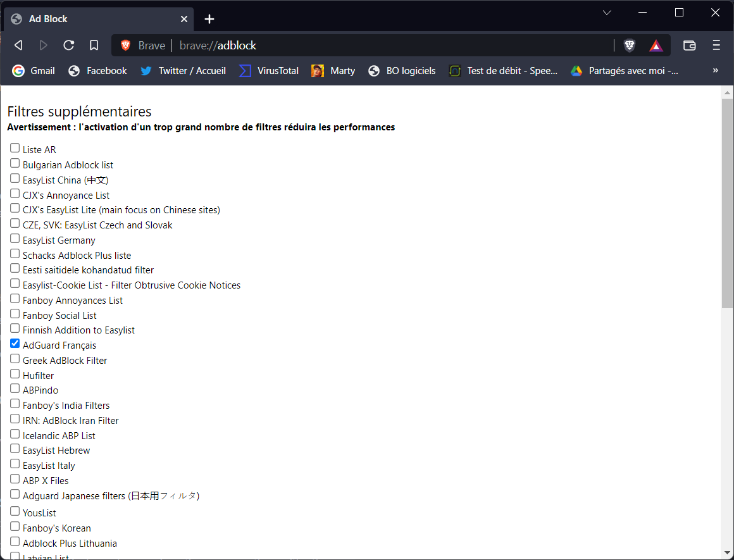
Task: Open a new tab with plus button
Action: pos(209,19)
